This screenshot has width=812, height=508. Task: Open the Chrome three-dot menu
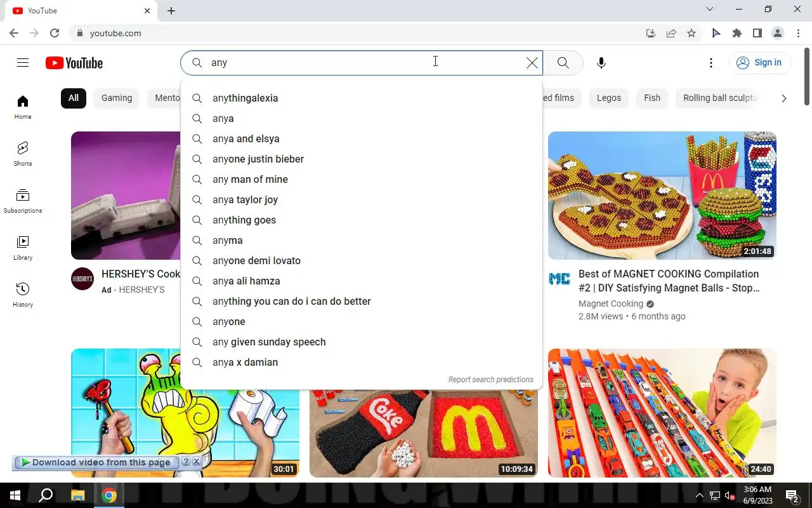point(797,33)
